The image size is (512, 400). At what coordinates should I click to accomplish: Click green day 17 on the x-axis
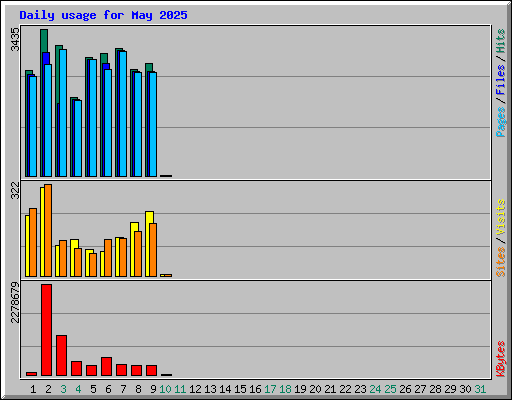270,389
